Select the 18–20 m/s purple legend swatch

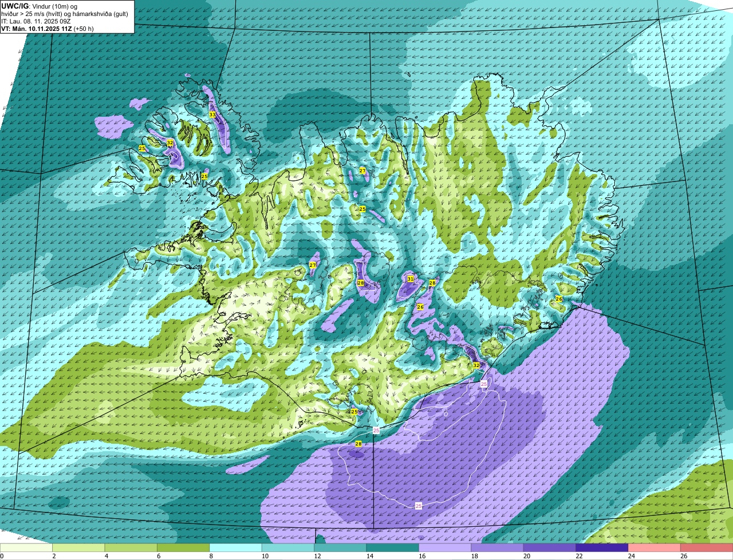[x=498, y=548]
